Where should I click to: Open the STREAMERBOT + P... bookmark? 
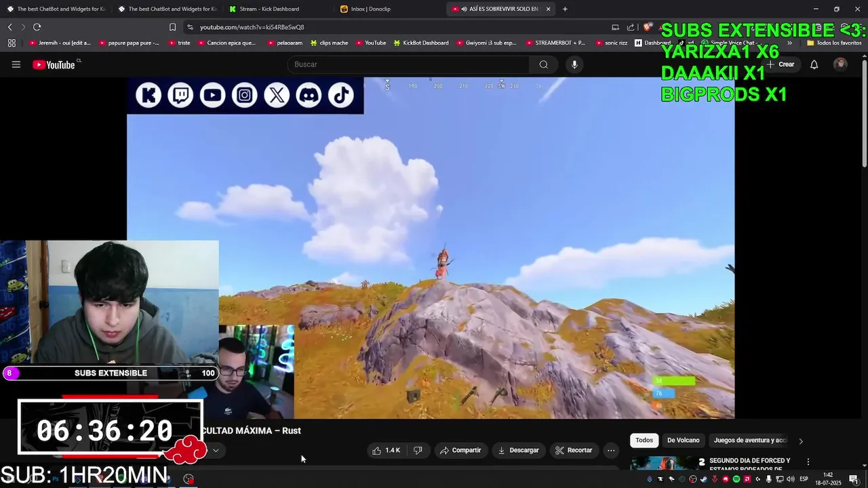click(x=555, y=43)
